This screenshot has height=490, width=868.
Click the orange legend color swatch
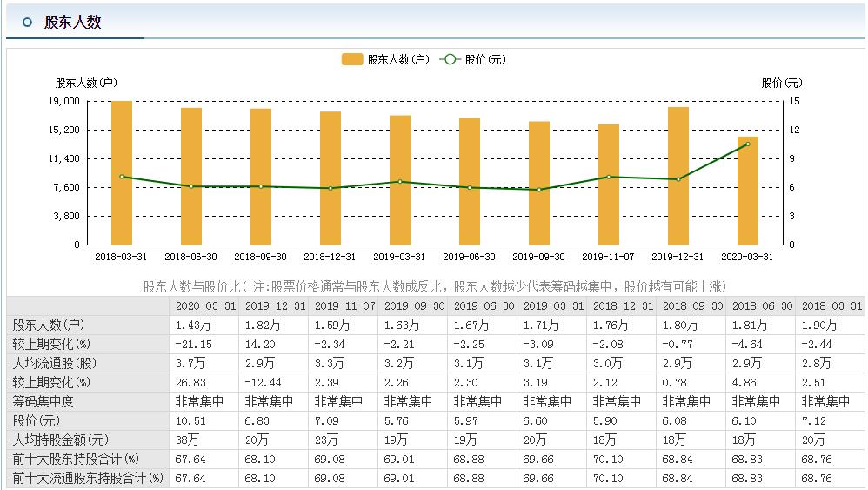(x=352, y=59)
